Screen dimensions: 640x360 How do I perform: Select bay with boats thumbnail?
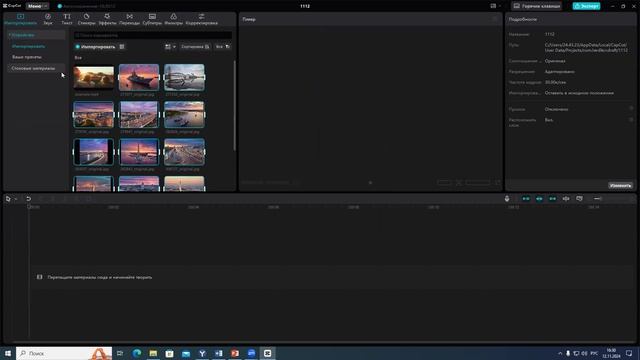pos(184,115)
